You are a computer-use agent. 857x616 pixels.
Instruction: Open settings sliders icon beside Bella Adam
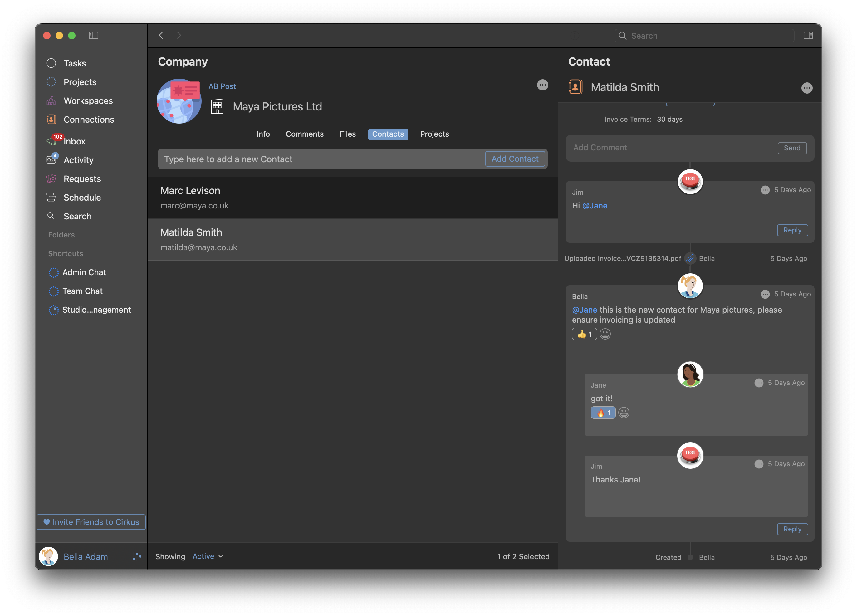[137, 556]
